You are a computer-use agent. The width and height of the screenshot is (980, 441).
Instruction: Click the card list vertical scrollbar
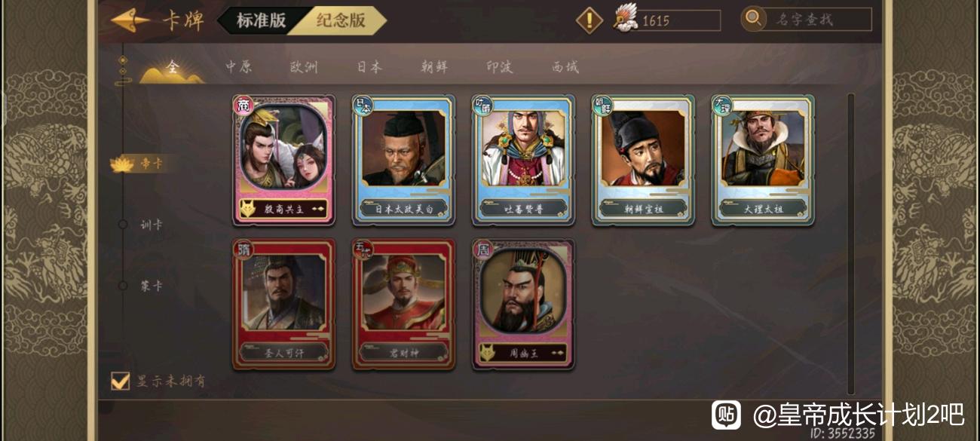[851, 243]
